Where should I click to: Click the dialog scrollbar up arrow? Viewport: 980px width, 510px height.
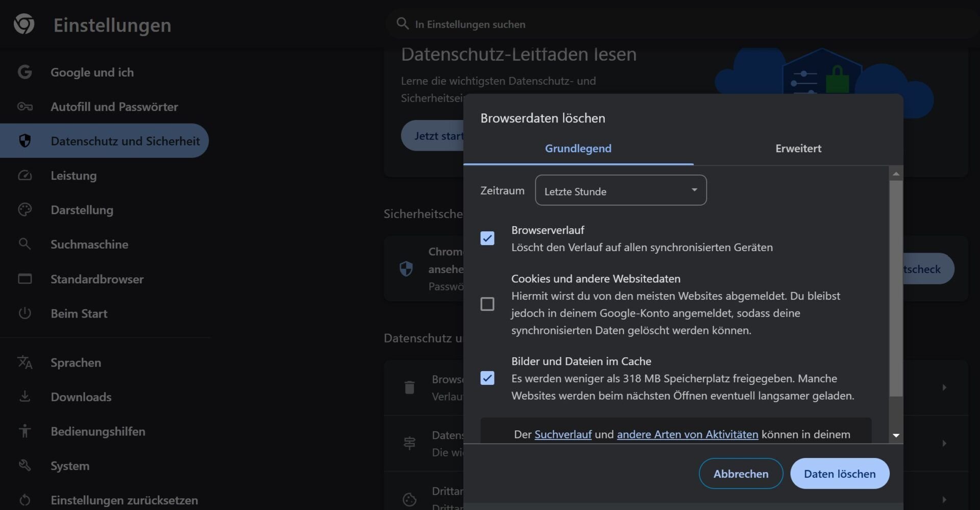[x=896, y=174]
